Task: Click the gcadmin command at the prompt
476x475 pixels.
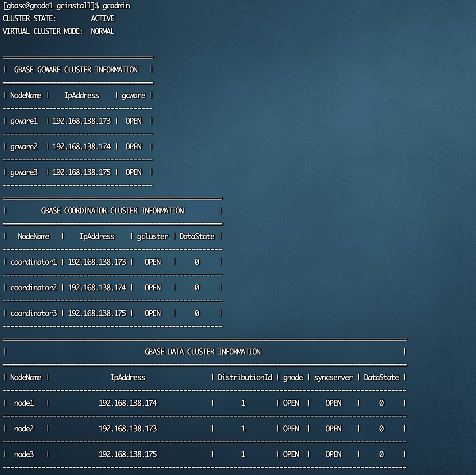Action: coord(117,6)
